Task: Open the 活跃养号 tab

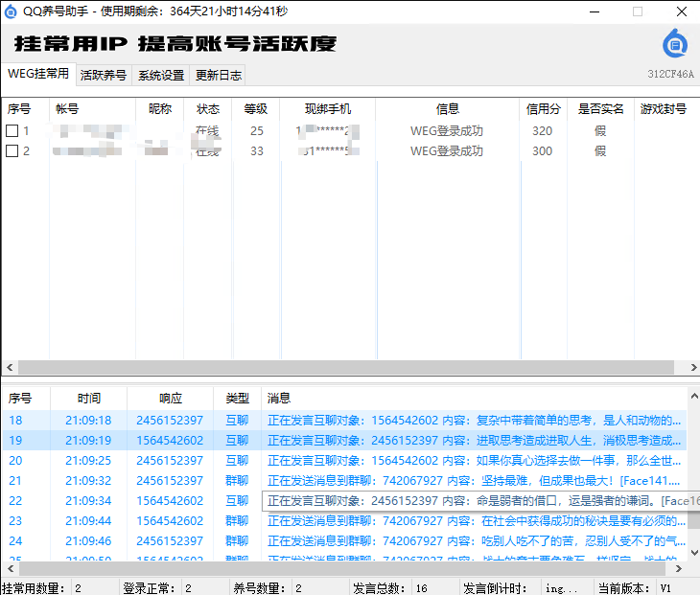Action: click(x=104, y=75)
